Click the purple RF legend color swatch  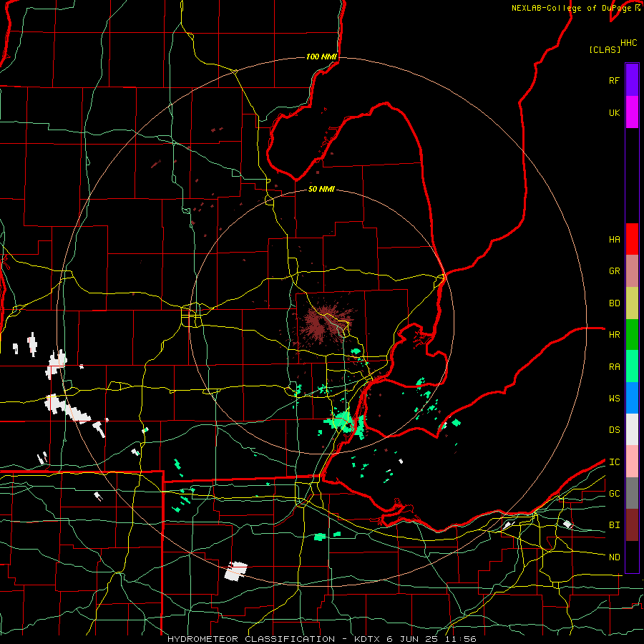[x=632, y=80]
